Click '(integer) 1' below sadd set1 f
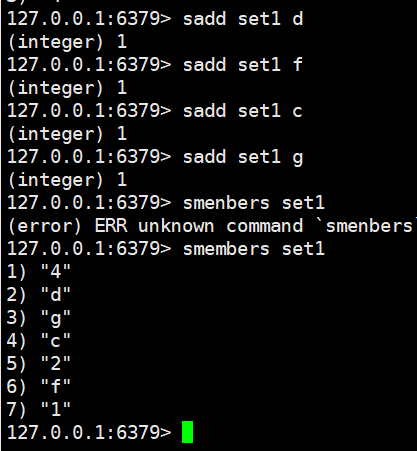 [x=67, y=88]
